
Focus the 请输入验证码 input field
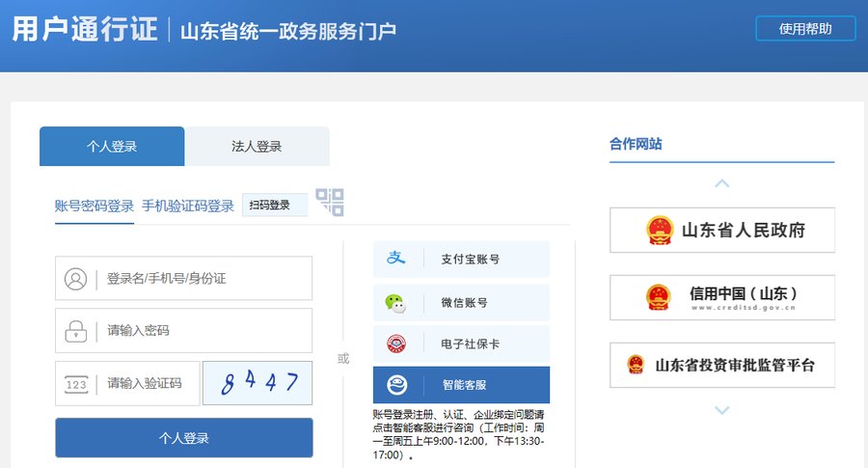pyautogui.click(x=127, y=383)
